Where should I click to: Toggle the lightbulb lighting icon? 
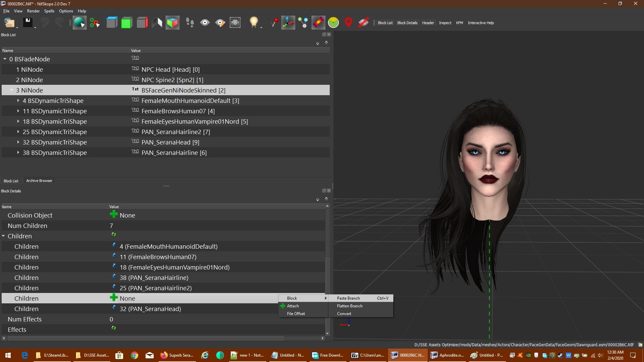coord(254,22)
